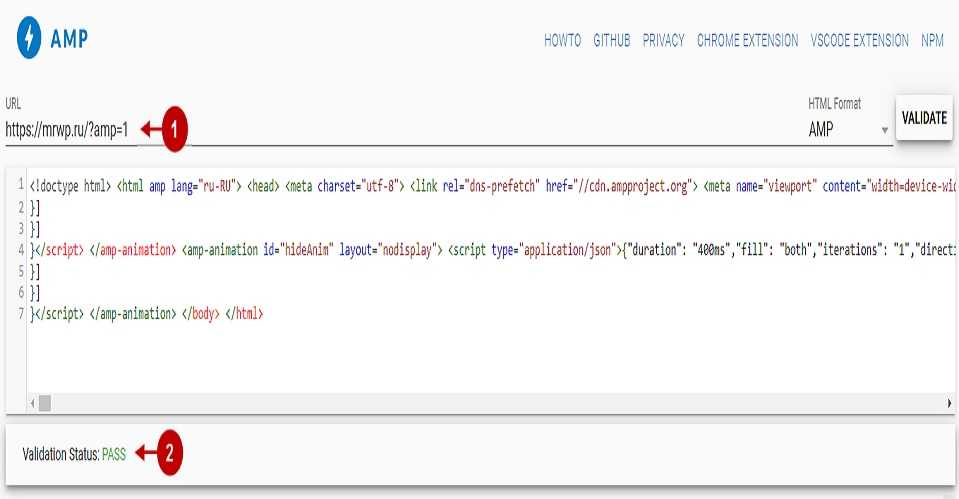Viewport: 959px width, 499px height.
Task: Select line number 4 in the gutter
Action: coord(21,250)
